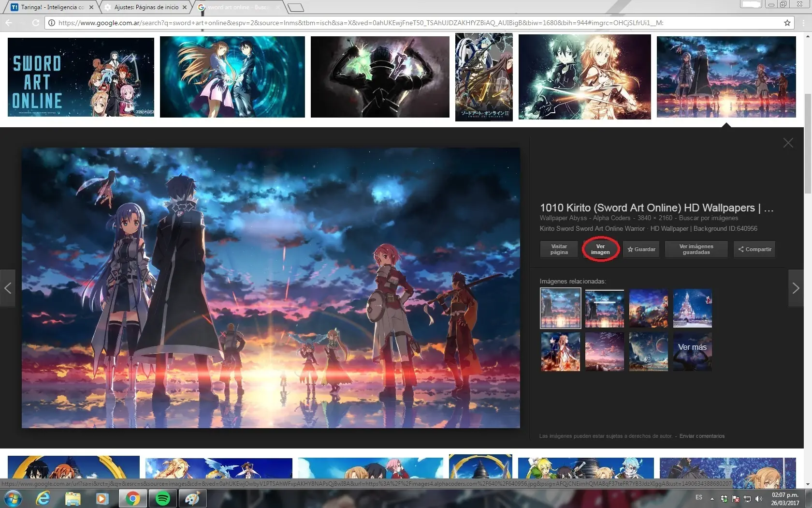Click the Visitar página button
This screenshot has width=812, height=508.
tap(559, 249)
